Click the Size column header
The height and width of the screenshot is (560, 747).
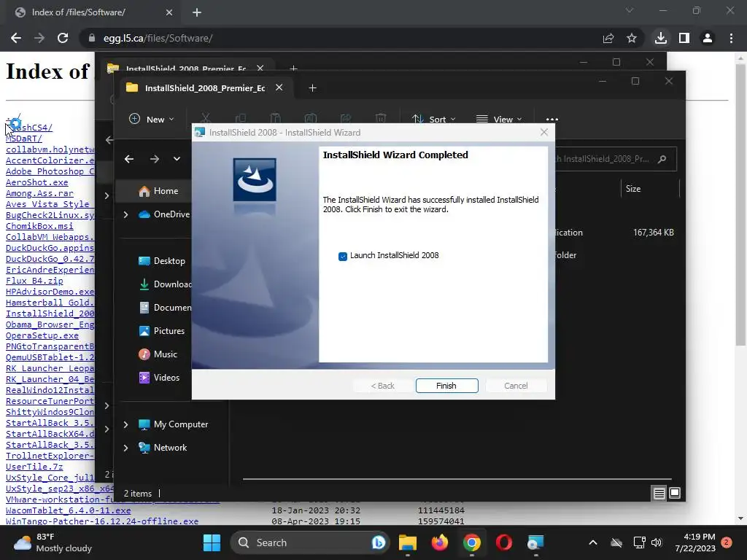(633, 189)
